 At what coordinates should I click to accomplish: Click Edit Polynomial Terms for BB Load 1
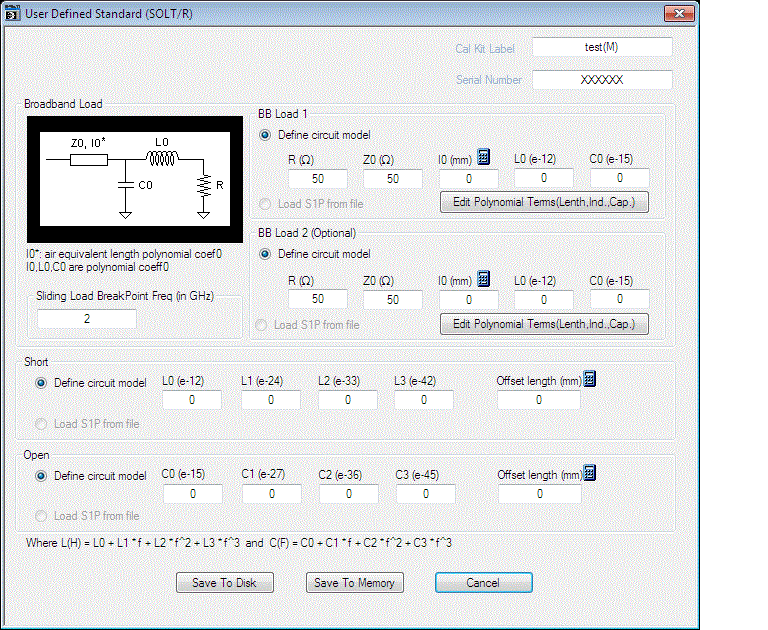pos(544,202)
